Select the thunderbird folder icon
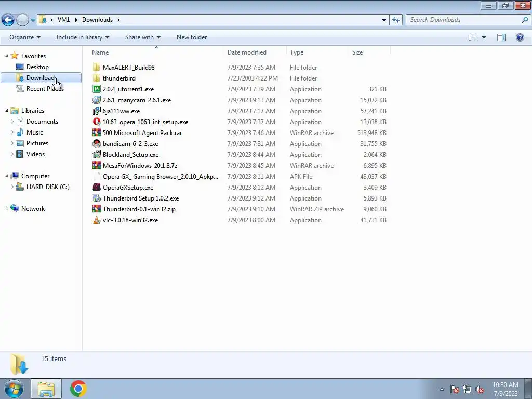532x399 pixels. click(x=96, y=78)
